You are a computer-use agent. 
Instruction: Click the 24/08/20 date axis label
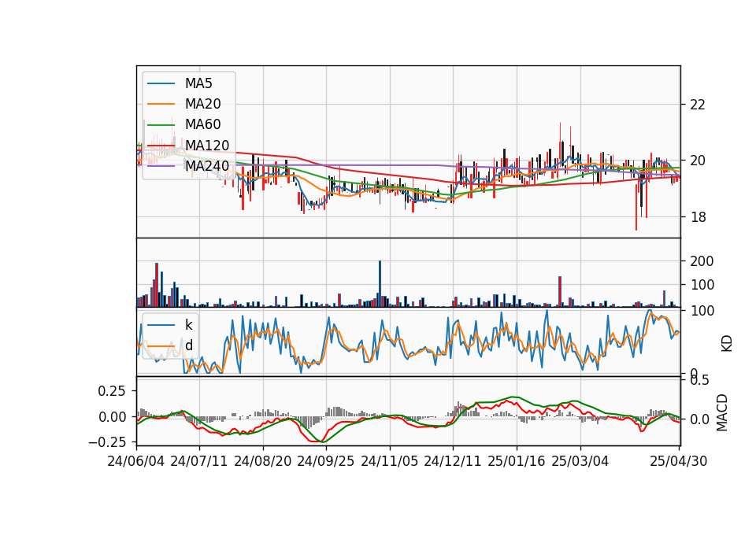point(263,461)
